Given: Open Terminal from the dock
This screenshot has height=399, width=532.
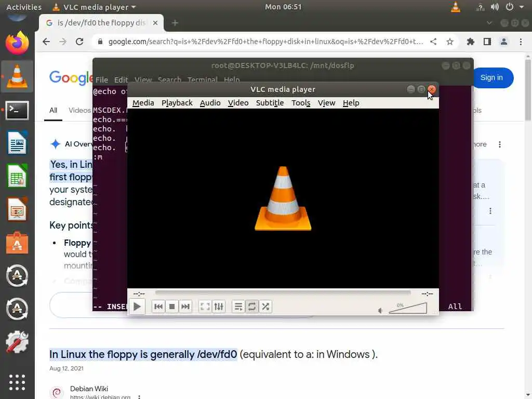Looking at the screenshot, I should point(17,110).
